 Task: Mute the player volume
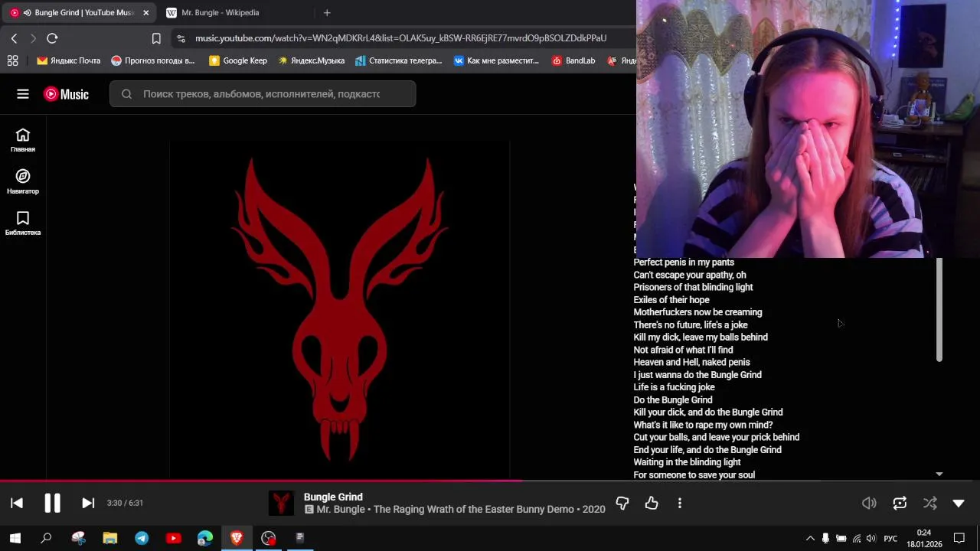coord(869,503)
